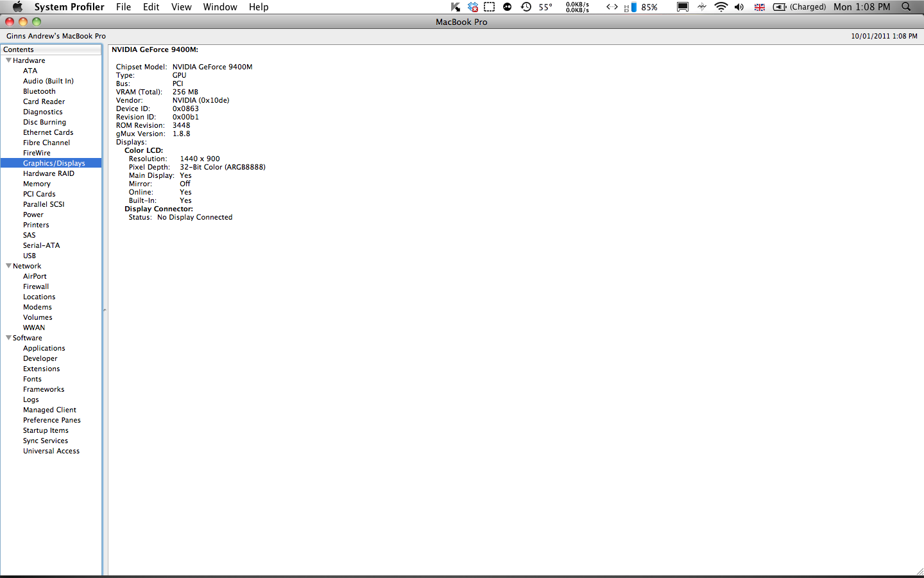924x578 pixels.
Task: Select Disc Burning in the sidebar
Action: pyautogui.click(x=44, y=122)
